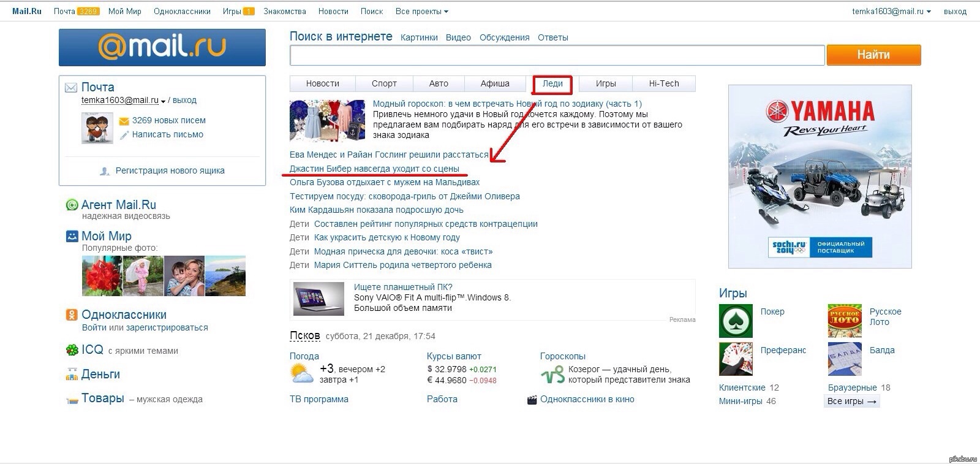The width and height of the screenshot is (980, 466).
Task: Open Одноклассники in top navigation bar
Action: [182, 12]
